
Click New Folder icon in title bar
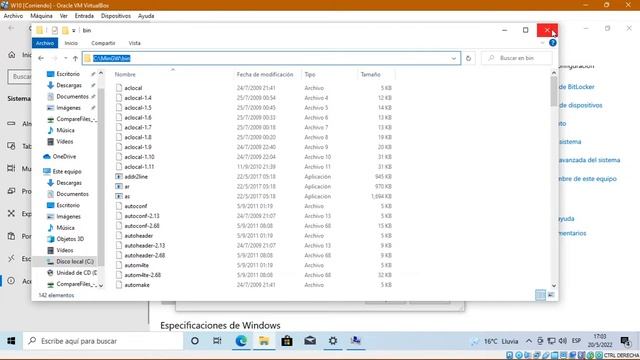[65, 30]
